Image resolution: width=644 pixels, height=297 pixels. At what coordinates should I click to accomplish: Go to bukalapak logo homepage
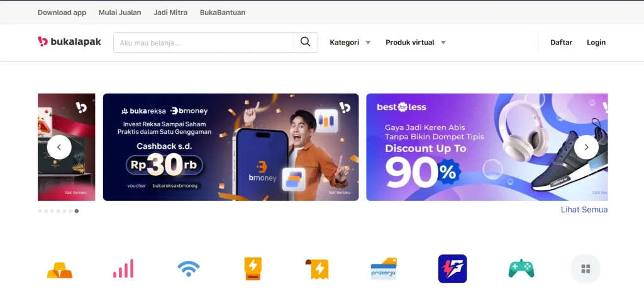tap(69, 42)
